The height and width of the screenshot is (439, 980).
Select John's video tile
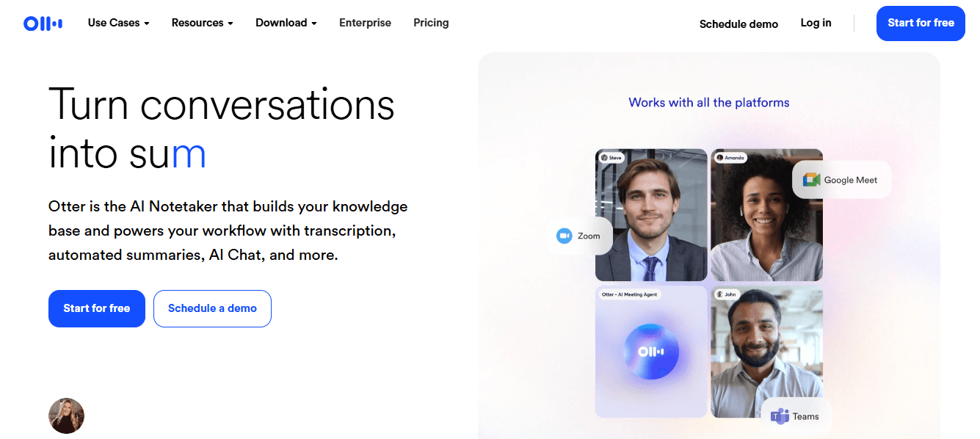click(766, 352)
